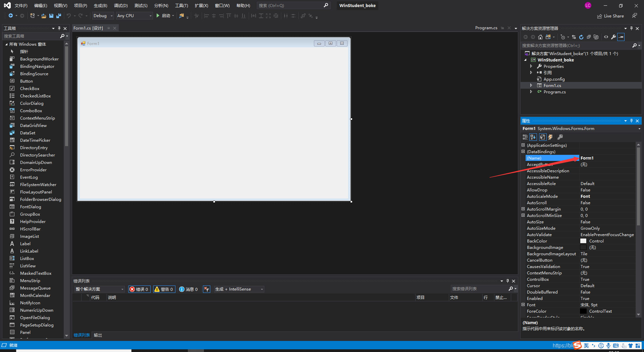
Task: Click the Open File folder icon
Action: [44, 16]
